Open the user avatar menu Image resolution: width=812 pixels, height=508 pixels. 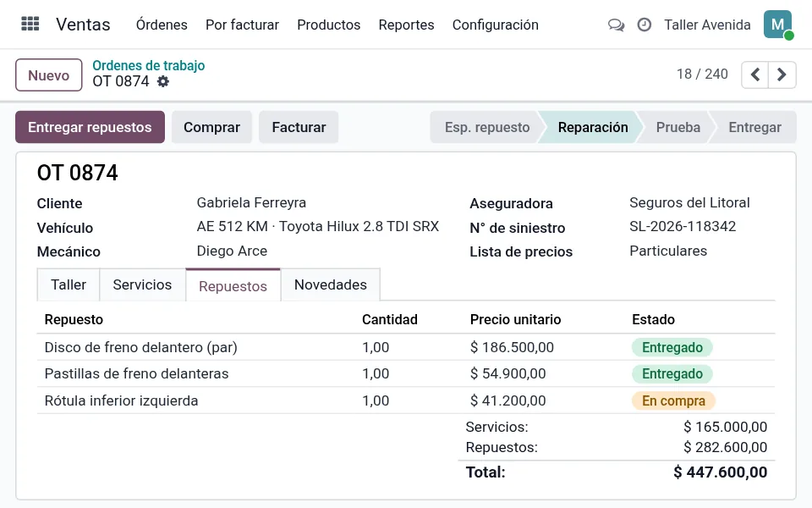(x=778, y=25)
